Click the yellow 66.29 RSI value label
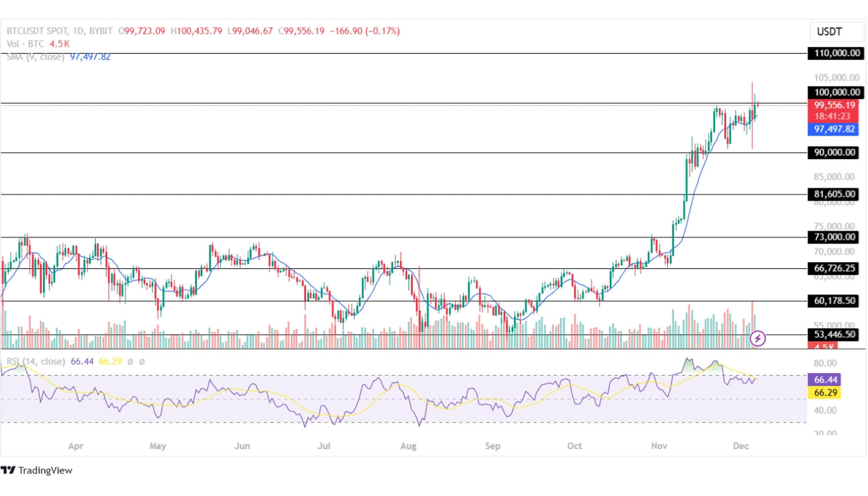The image size is (868, 496). click(x=825, y=392)
